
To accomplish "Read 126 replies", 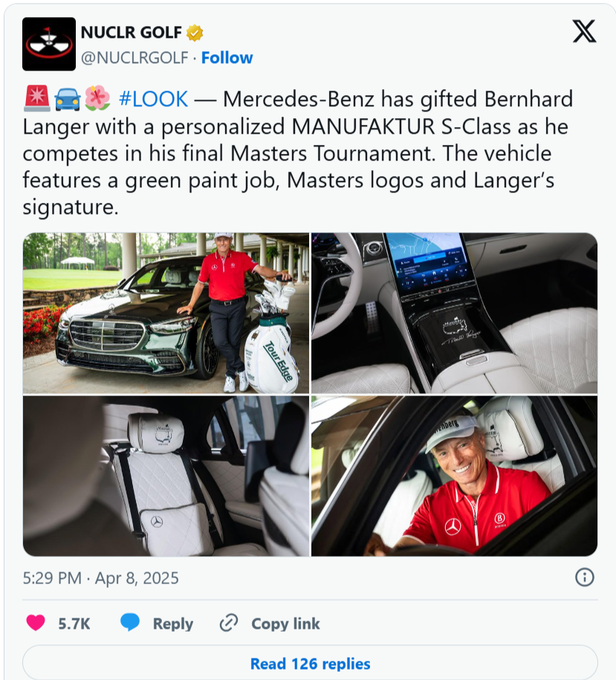I will (310, 663).
